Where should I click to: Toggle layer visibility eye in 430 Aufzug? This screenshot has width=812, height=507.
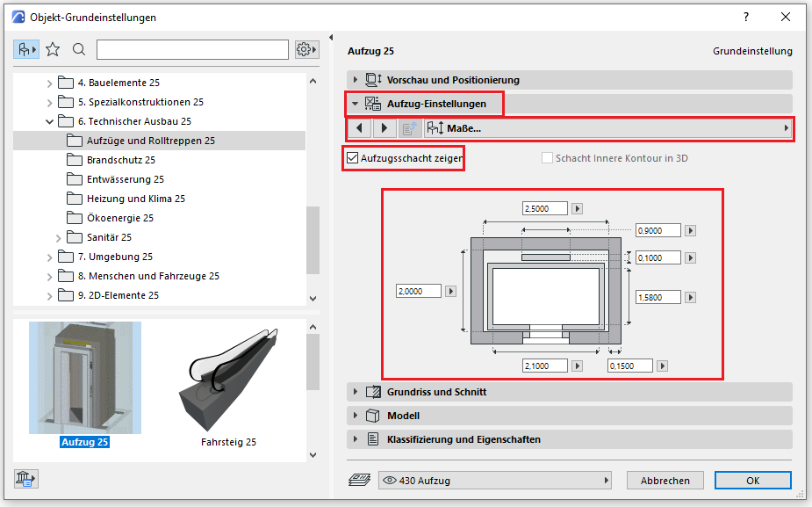389,481
